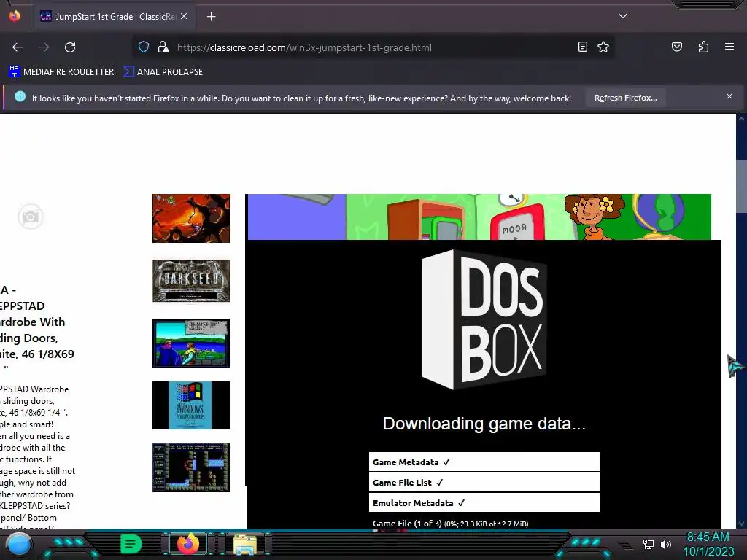Click the Emulator Metadata row

(x=484, y=503)
